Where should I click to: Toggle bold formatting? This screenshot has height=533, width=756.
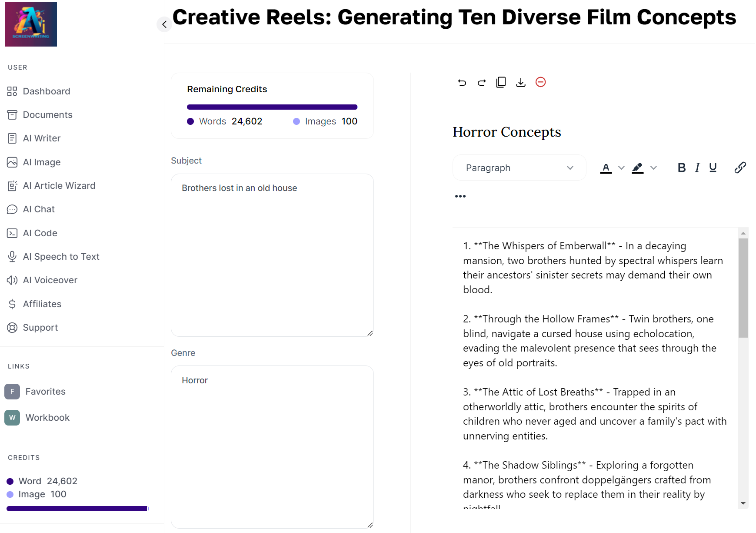(682, 167)
